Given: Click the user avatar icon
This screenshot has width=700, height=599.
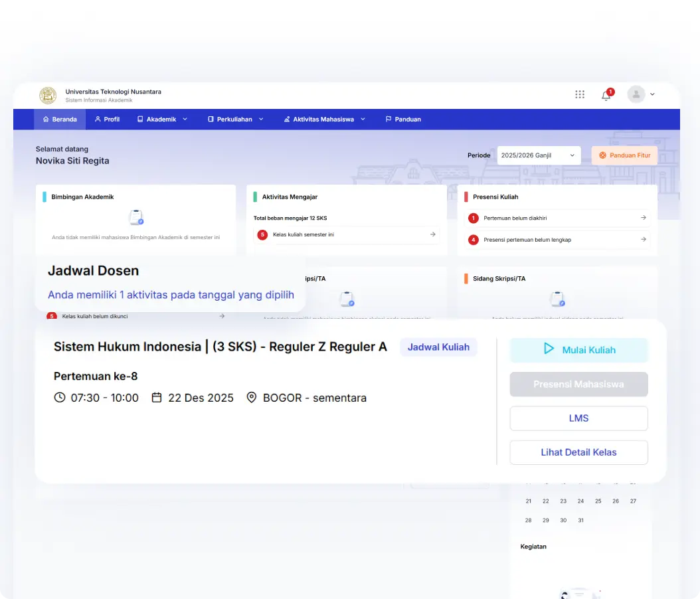Looking at the screenshot, I should (636, 94).
